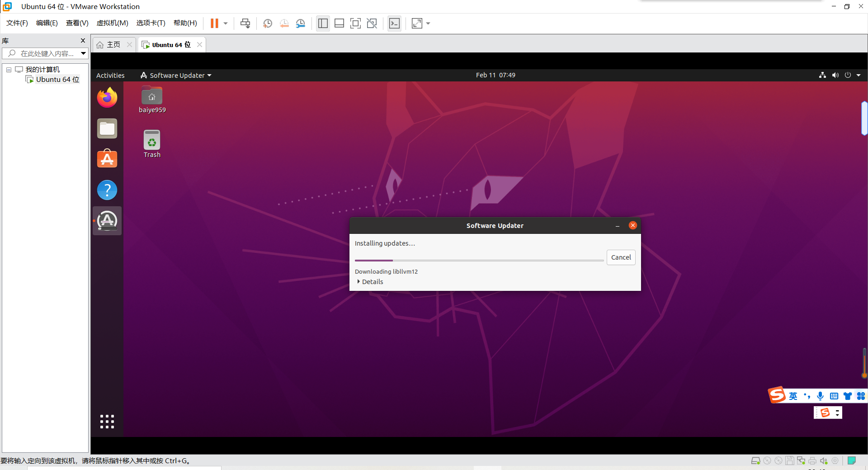Image resolution: width=868 pixels, height=470 pixels.
Task: Close the 主页 tab
Action: pos(129,44)
